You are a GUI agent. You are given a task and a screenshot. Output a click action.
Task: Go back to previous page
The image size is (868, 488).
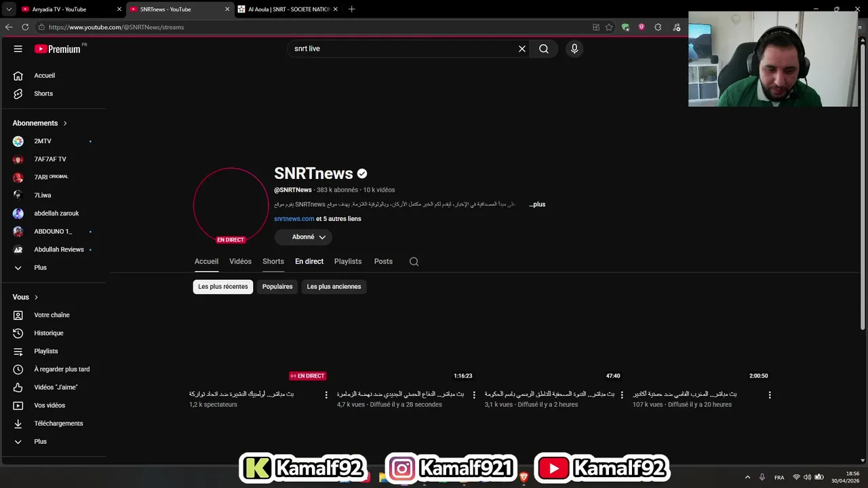pos(9,27)
